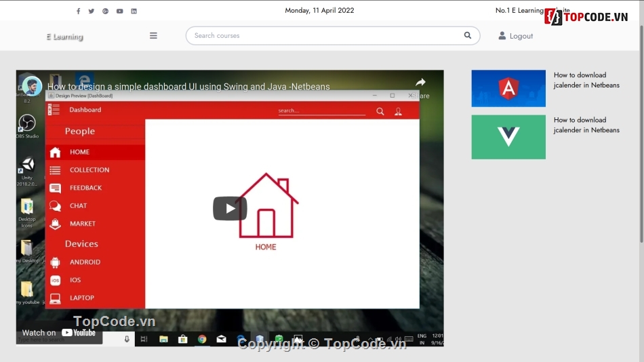Open the E Learning logo

point(65,37)
